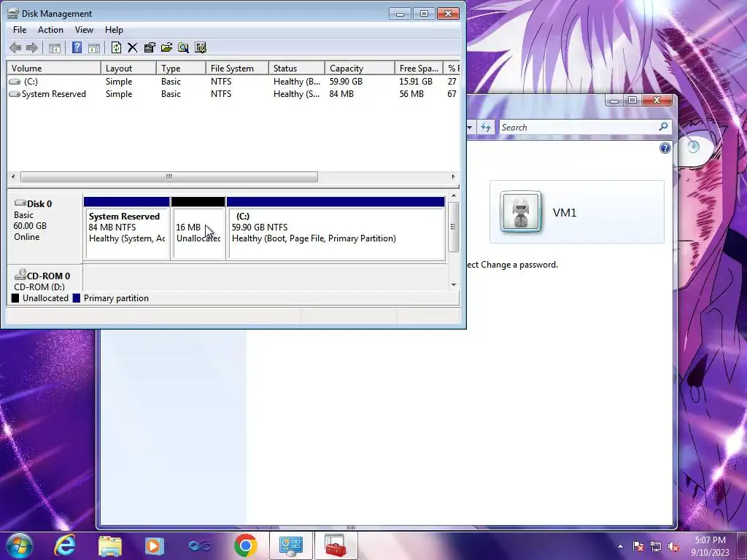Click the blue Primary partition legend swatch
747x560 pixels.
[x=76, y=298]
